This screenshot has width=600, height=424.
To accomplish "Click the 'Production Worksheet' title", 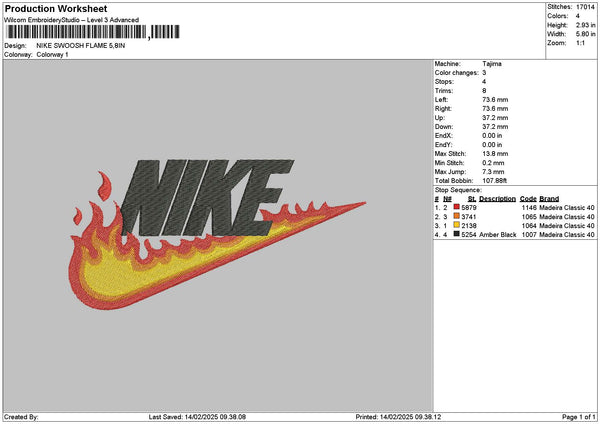I will 56,8.
